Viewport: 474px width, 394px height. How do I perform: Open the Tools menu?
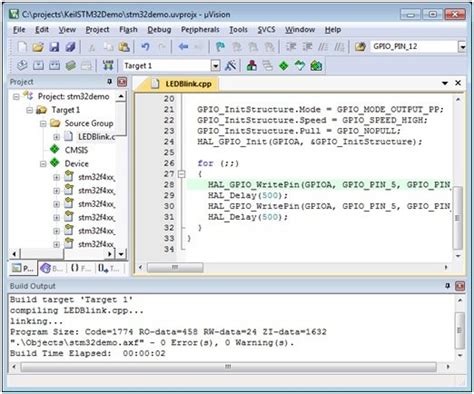pos(238,30)
